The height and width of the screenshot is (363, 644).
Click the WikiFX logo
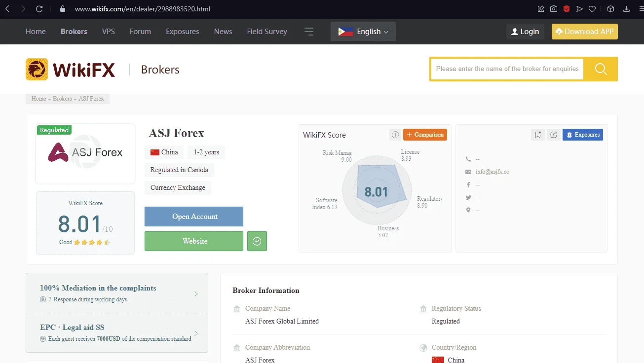[x=71, y=70]
